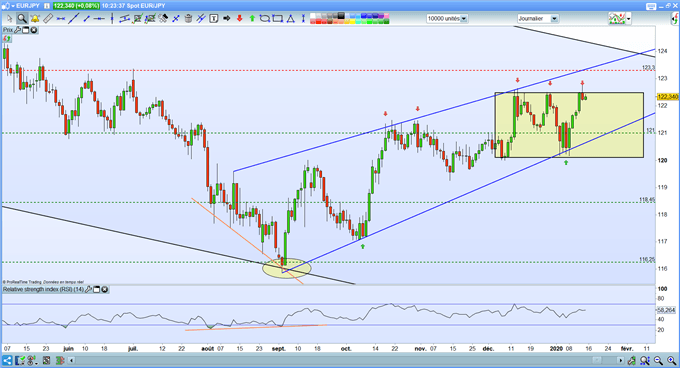Choose the Fibonacci retracement tool icon
This screenshot has height=368, width=680.
[137, 19]
